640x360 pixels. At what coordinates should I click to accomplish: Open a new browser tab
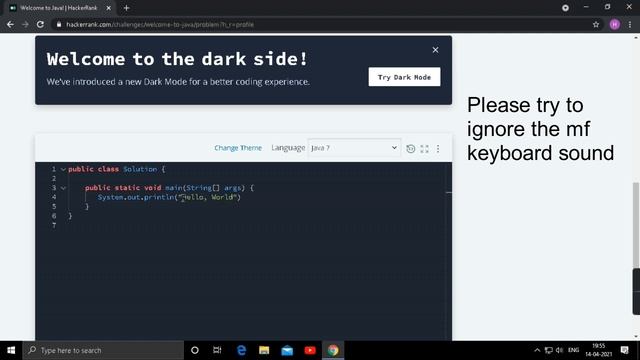pyautogui.click(x=127, y=8)
